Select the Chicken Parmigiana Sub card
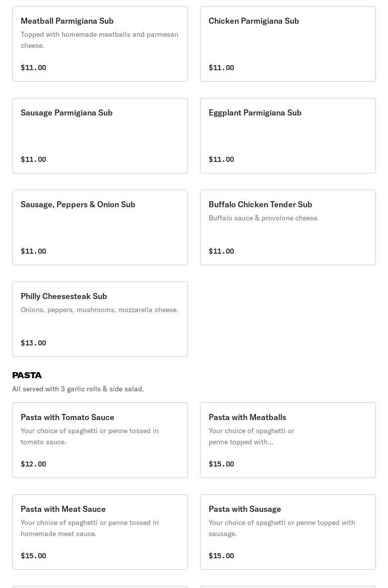Image resolution: width=388 pixels, height=588 pixels. tap(288, 44)
